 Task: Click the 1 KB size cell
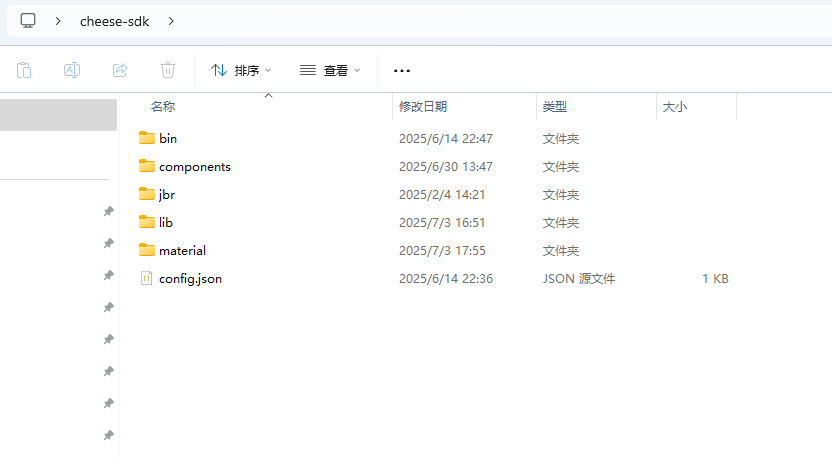tap(715, 279)
